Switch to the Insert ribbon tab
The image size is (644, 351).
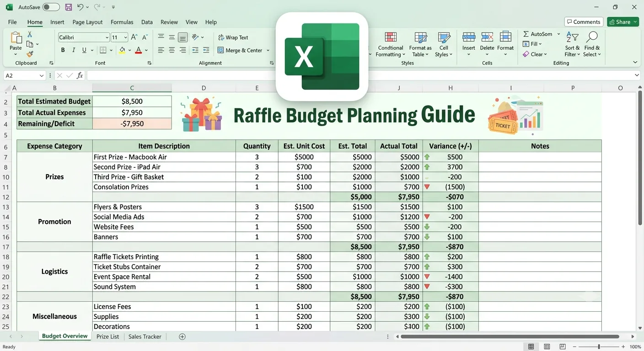[57, 22]
